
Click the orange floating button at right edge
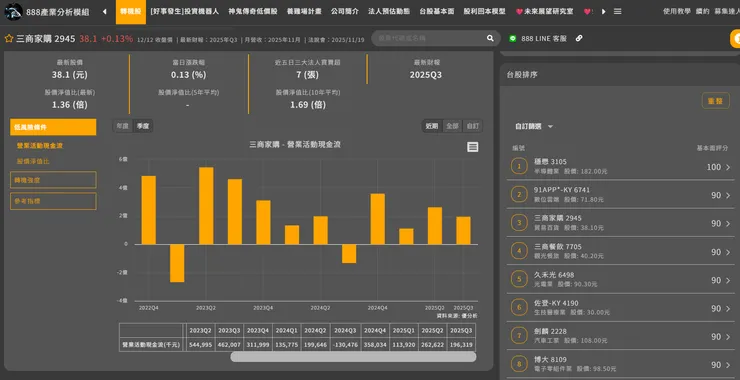coord(735,39)
